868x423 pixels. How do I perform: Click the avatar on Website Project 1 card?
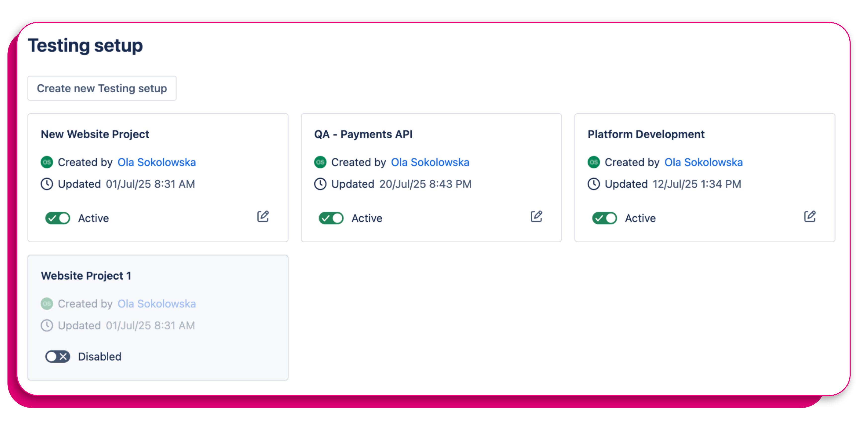click(47, 304)
